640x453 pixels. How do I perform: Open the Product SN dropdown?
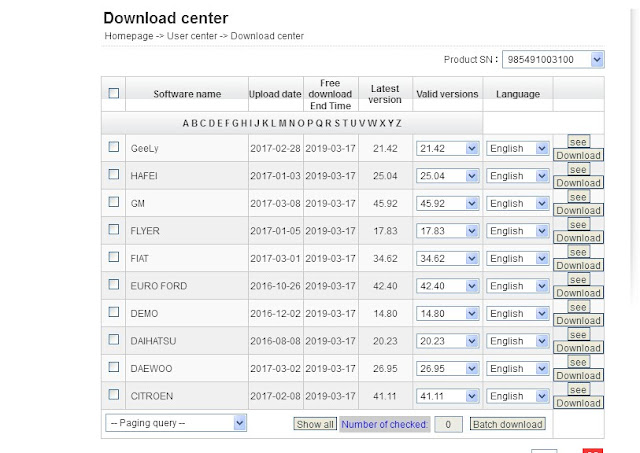[x=553, y=60]
